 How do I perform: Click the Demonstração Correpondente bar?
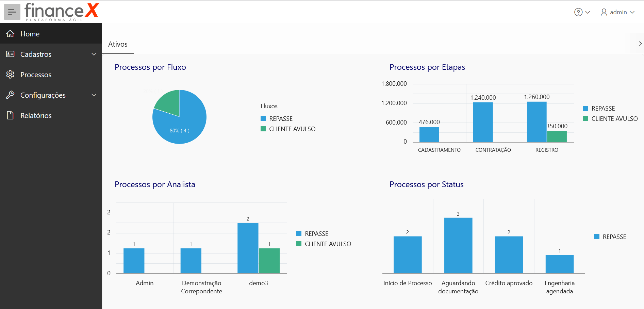click(x=191, y=261)
